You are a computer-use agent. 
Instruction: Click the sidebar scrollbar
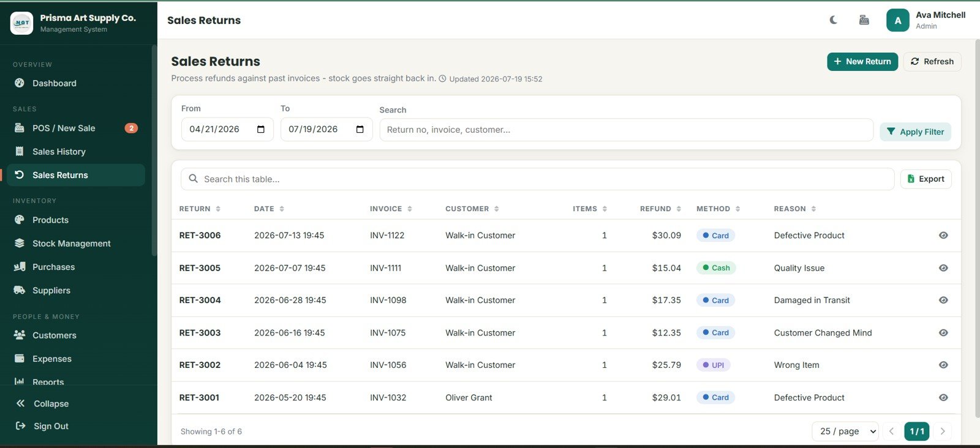(154, 150)
